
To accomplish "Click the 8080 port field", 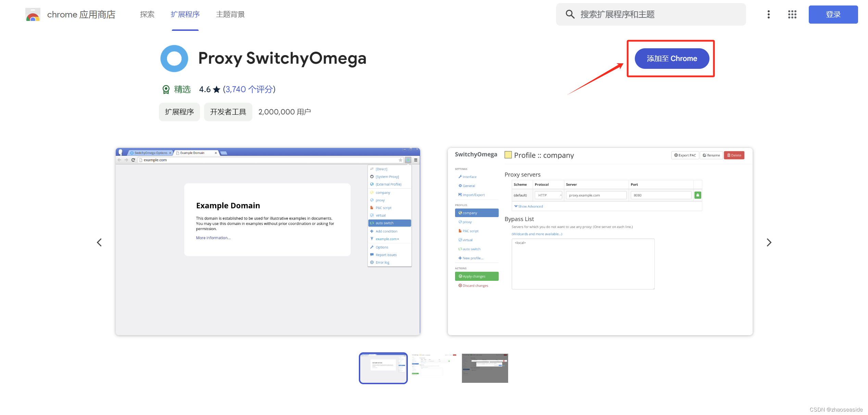I will (661, 195).
